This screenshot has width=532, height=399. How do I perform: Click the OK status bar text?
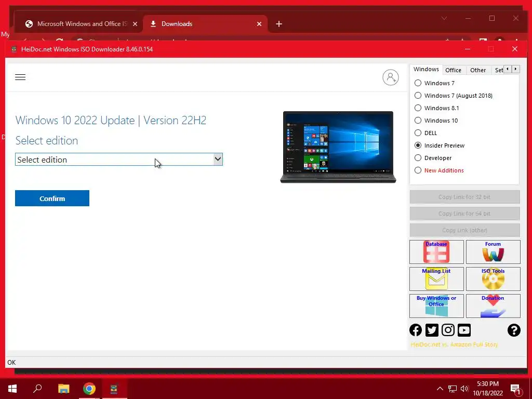point(11,362)
